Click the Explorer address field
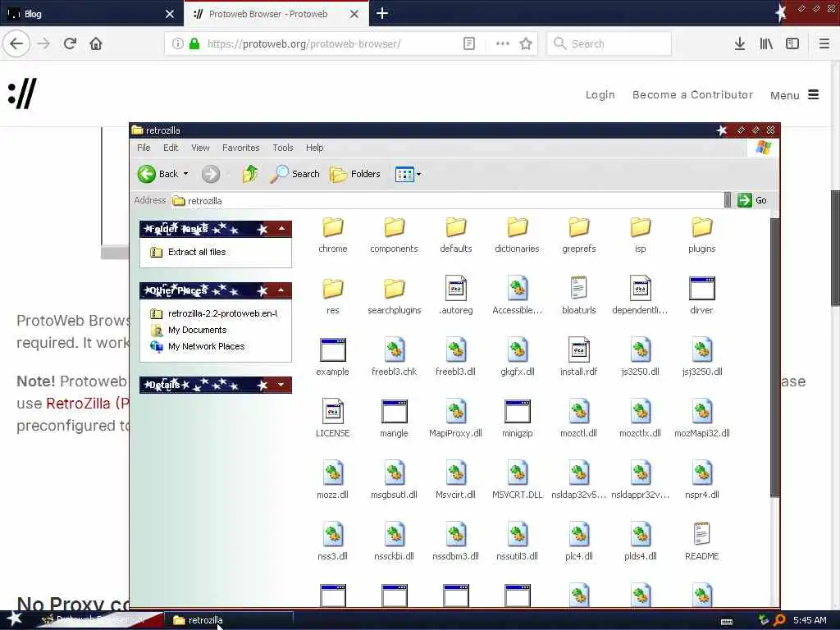840x630 pixels. coord(447,200)
